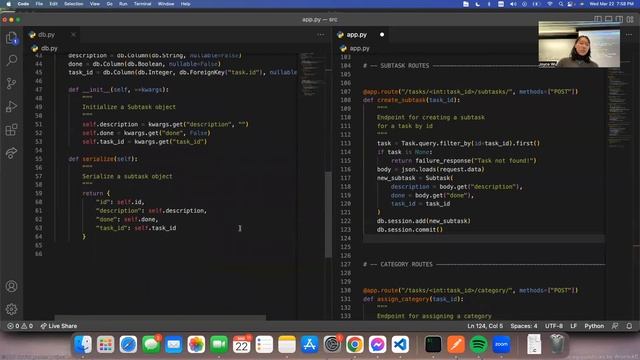Open the Apple menu

coord(8,4)
